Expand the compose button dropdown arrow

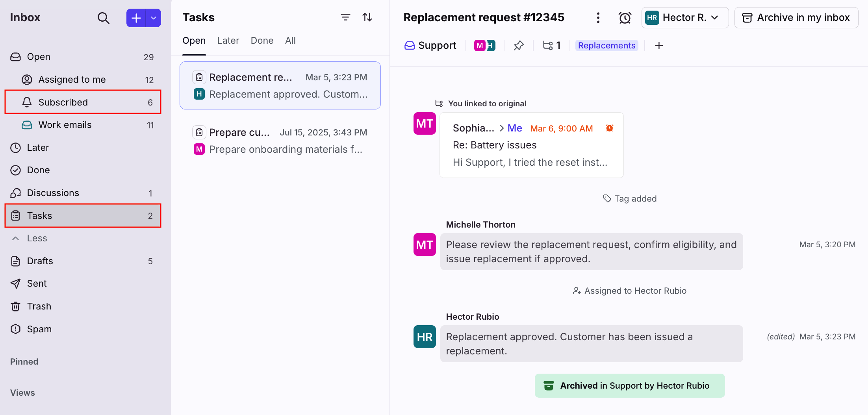(x=154, y=18)
